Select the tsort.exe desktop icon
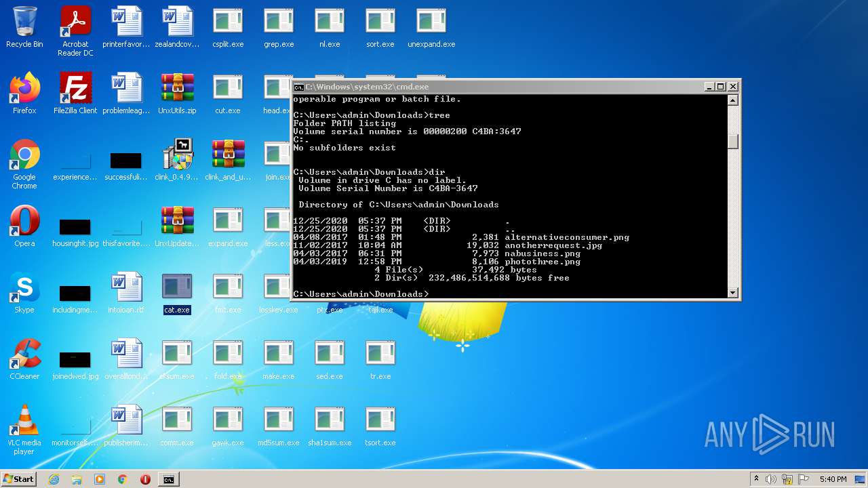Screen dimensions: 868x488 [380, 426]
